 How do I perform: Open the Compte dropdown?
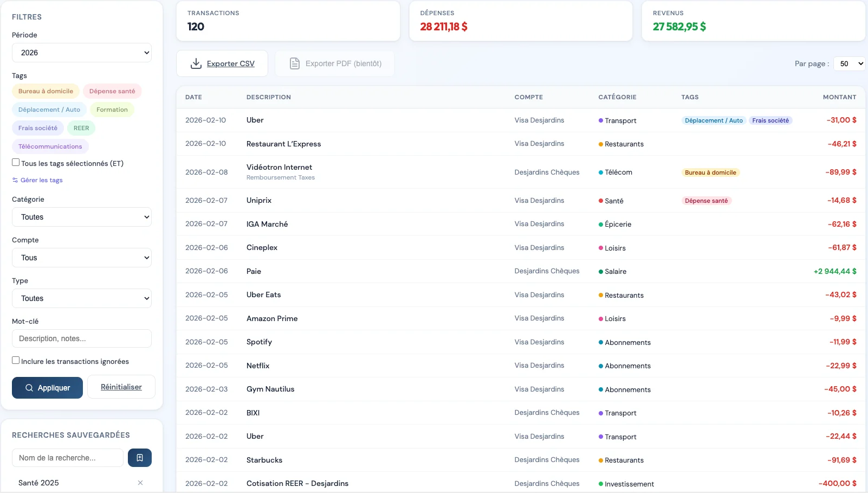point(82,258)
